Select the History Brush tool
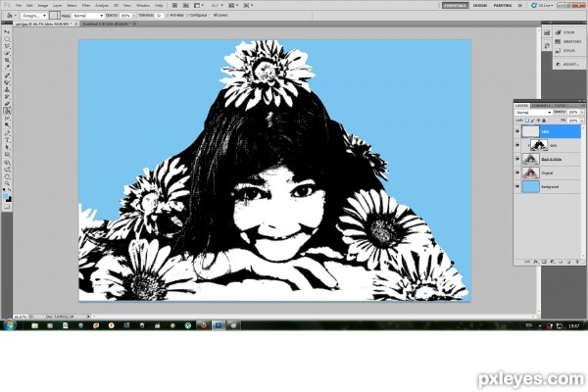588x392 pixels. (x=7, y=97)
